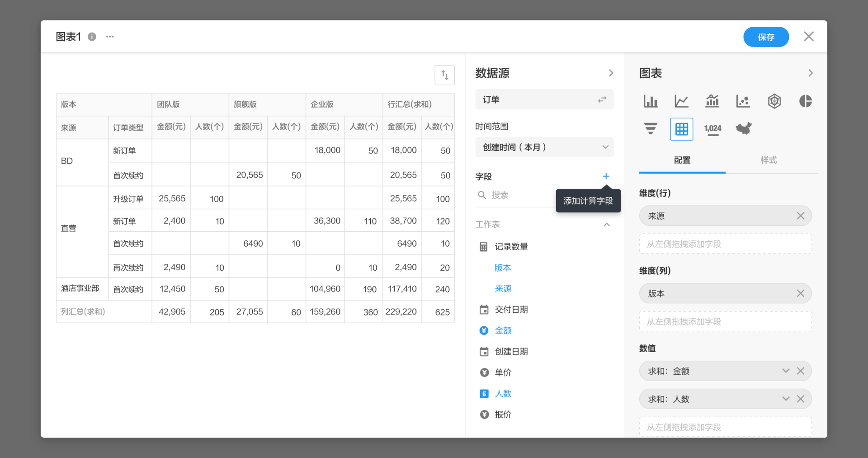
Task: Add a calculated field with plus icon
Action: click(606, 176)
